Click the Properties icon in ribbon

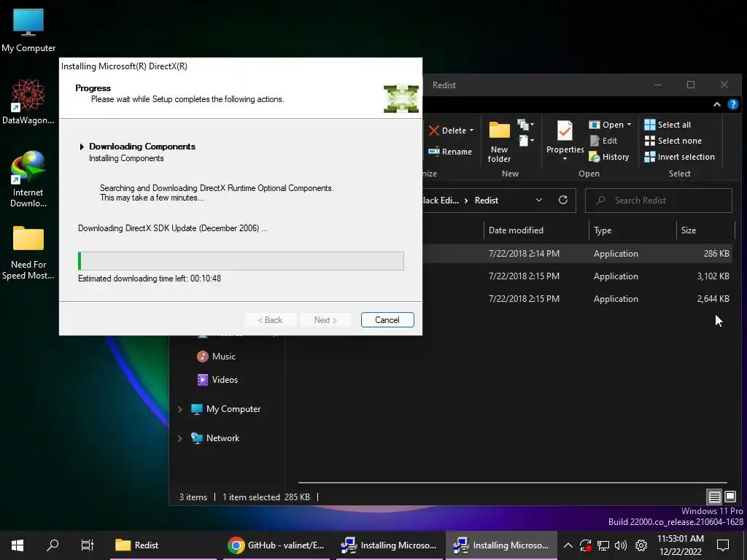click(x=565, y=132)
